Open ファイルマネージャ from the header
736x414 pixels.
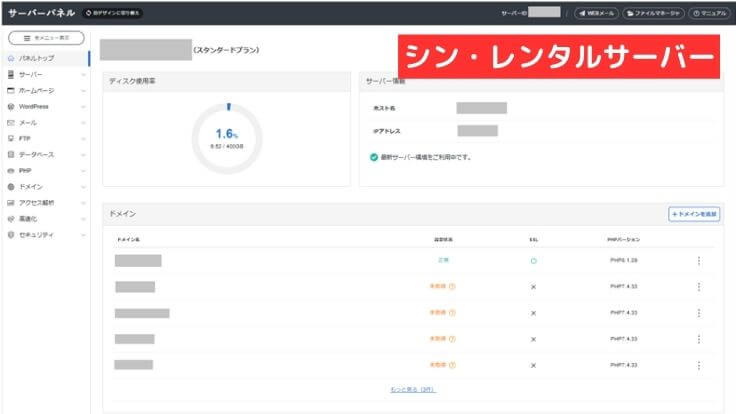coord(653,13)
